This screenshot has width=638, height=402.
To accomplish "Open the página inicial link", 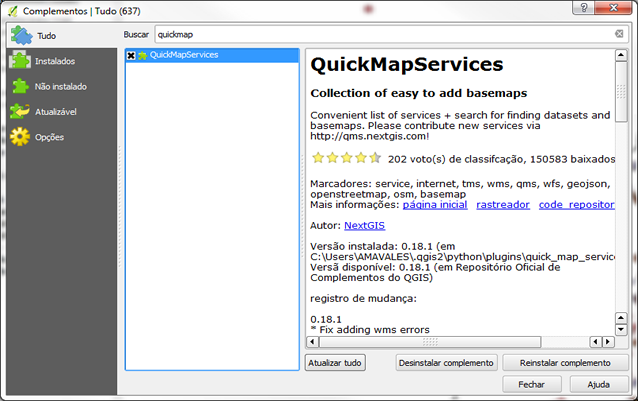I will click(x=435, y=204).
